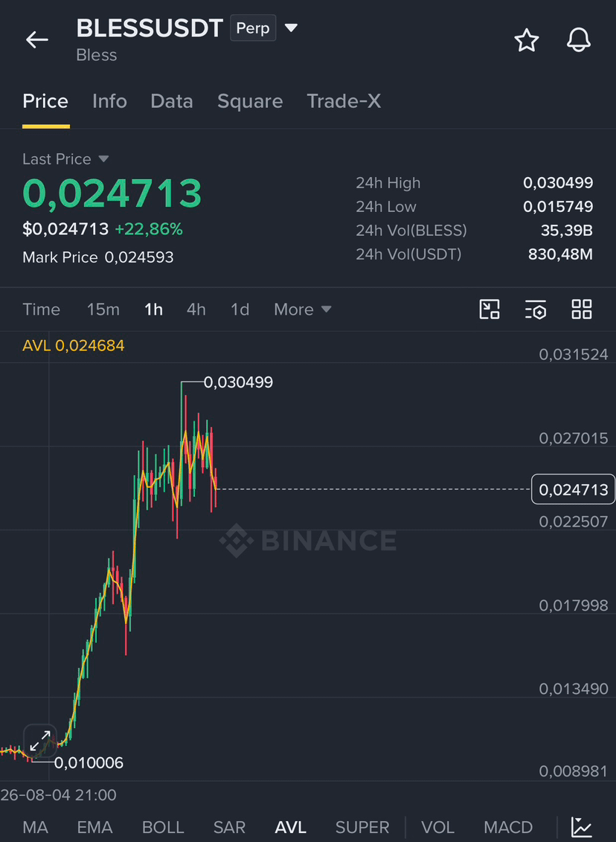Open the four-squares grid view icon
This screenshot has height=842, width=616.
(x=582, y=309)
